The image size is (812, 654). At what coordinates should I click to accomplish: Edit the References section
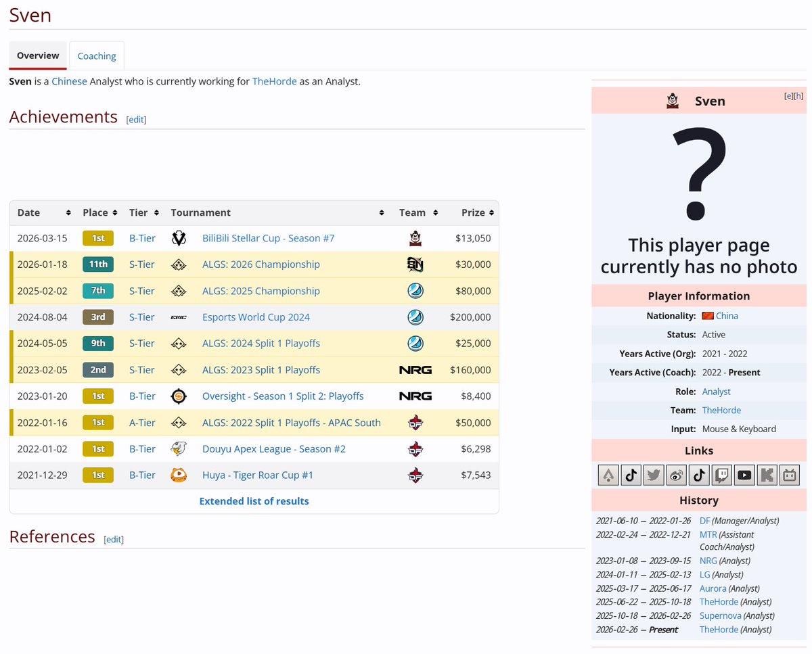pyautogui.click(x=114, y=539)
